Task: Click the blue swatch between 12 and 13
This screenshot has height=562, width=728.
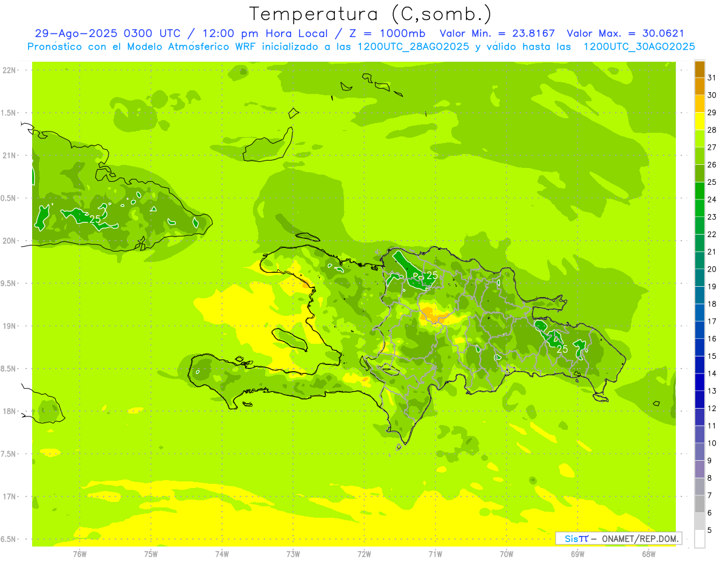Action: pos(699,400)
